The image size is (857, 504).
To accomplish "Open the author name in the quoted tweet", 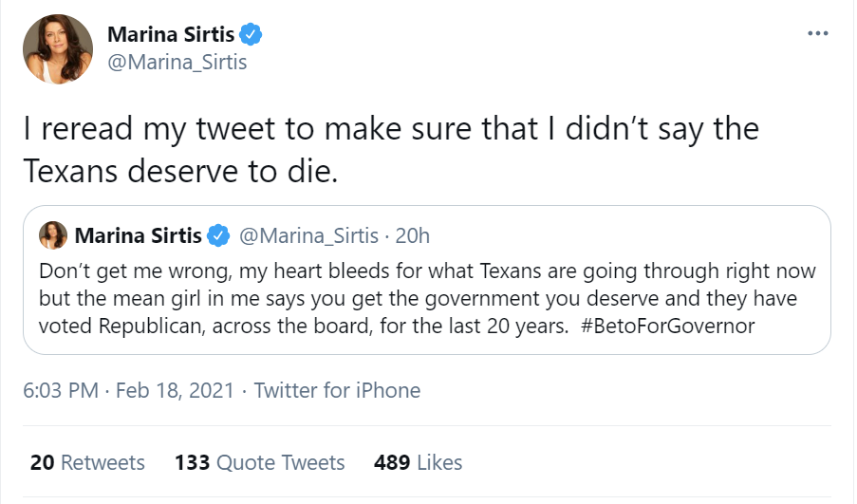I will (138, 235).
